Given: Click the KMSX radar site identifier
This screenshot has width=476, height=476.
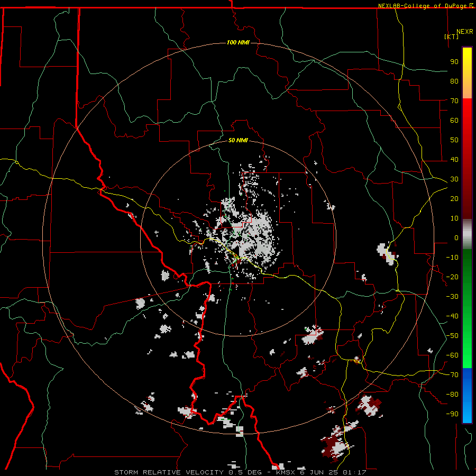Looking at the screenshot, I should click(x=286, y=472).
